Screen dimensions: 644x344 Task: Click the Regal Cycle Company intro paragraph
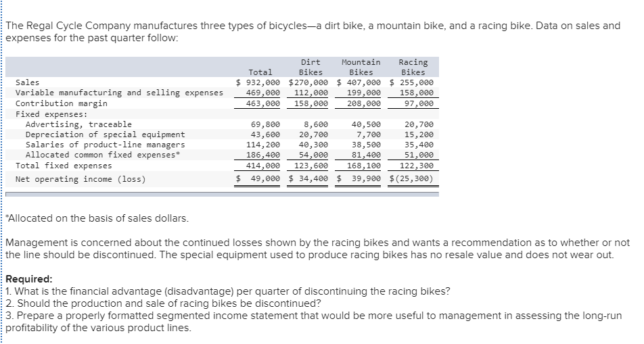coord(313,32)
